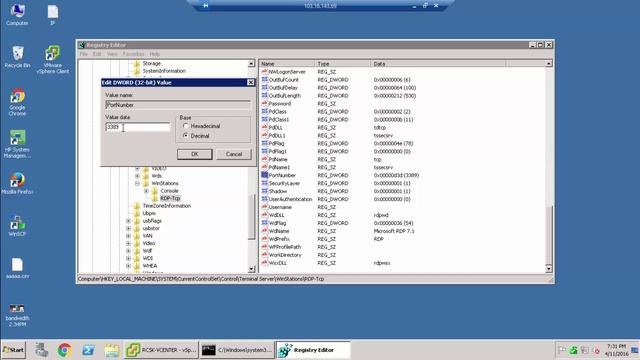The width and height of the screenshot is (640, 360).
Task: Launch WinSCP desktop shortcut
Action: 17,226
